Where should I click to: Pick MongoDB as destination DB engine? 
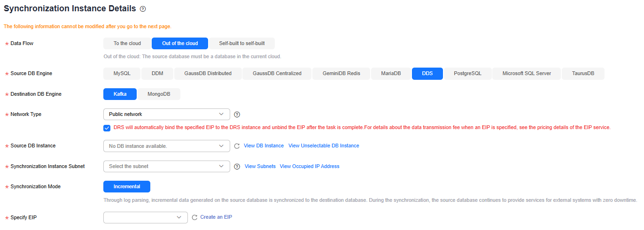[x=159, y=94]
